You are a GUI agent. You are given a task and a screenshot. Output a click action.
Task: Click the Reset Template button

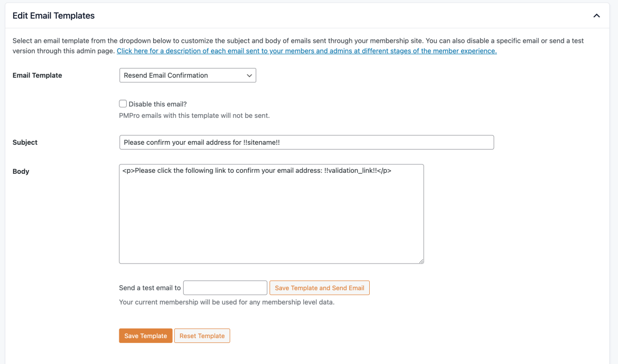pyautogui.click(x=202, y=335)
